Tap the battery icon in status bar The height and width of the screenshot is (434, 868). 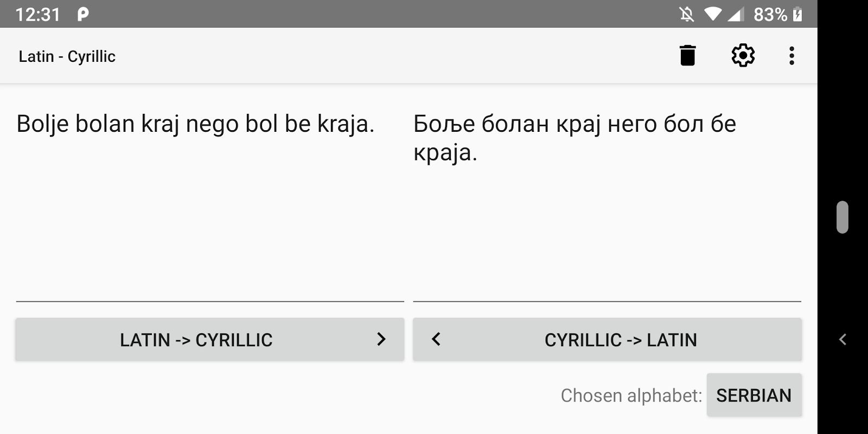(x=797, y=14)
